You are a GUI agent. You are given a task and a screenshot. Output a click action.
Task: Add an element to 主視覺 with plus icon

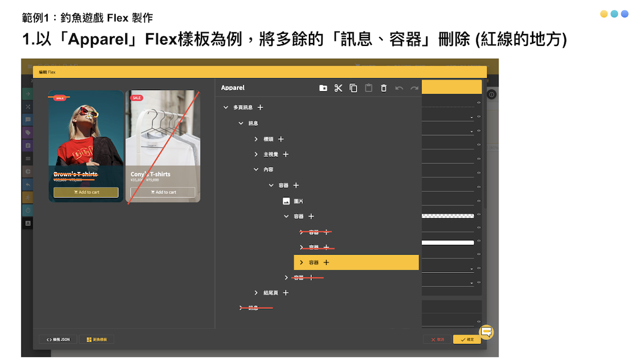[286, 154]
